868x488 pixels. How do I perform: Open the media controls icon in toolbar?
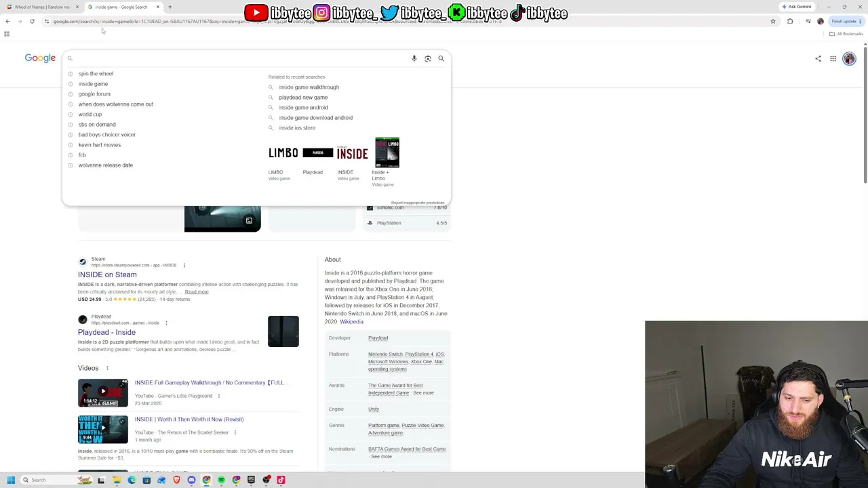tap(808, 21)
